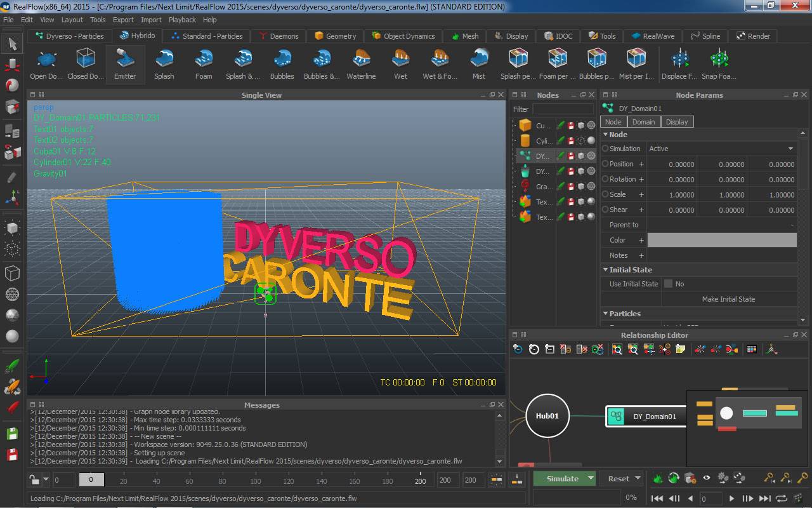The image size is (812, 508).
Task: Expand the Color plus button
Action: click(x=641, y=240)
